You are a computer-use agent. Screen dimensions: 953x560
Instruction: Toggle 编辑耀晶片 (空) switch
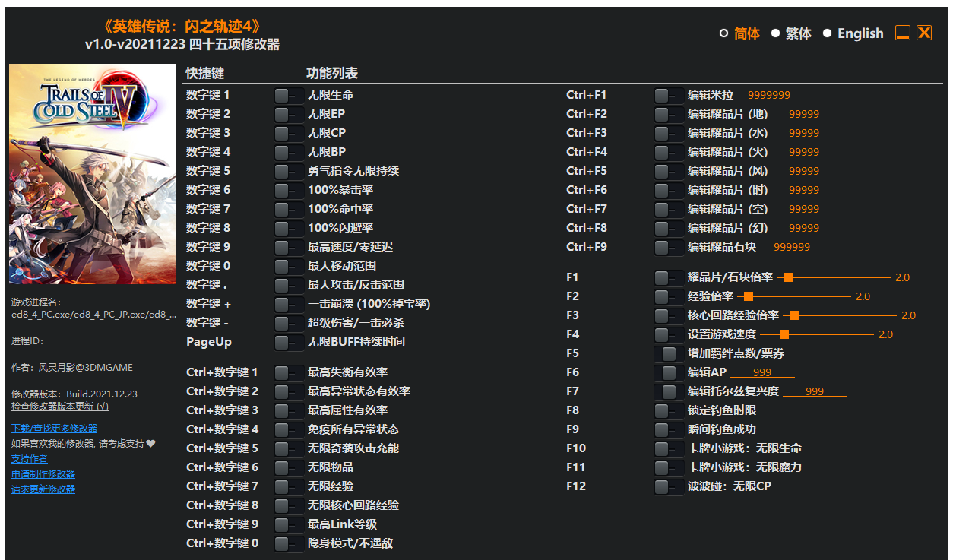click(669, 209)
